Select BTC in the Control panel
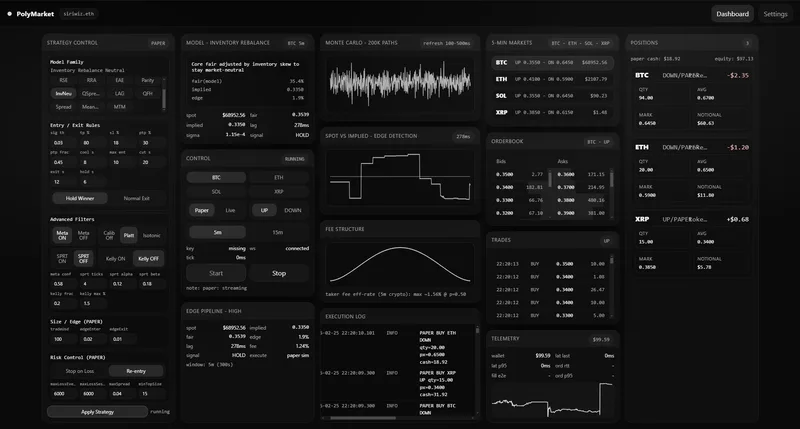This screenshot has width=800, height=429. point(216,178)
